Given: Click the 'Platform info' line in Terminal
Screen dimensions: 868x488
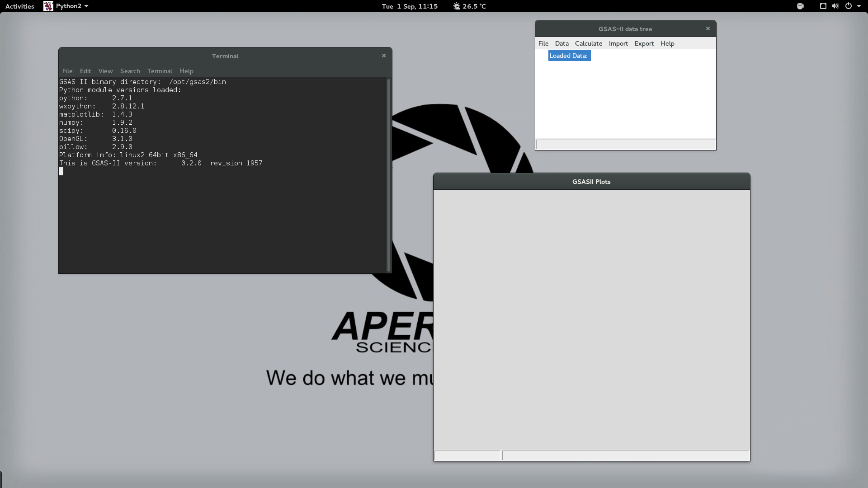Looking at the screenshot, I should pyautogui.click(x=128, y=155).
